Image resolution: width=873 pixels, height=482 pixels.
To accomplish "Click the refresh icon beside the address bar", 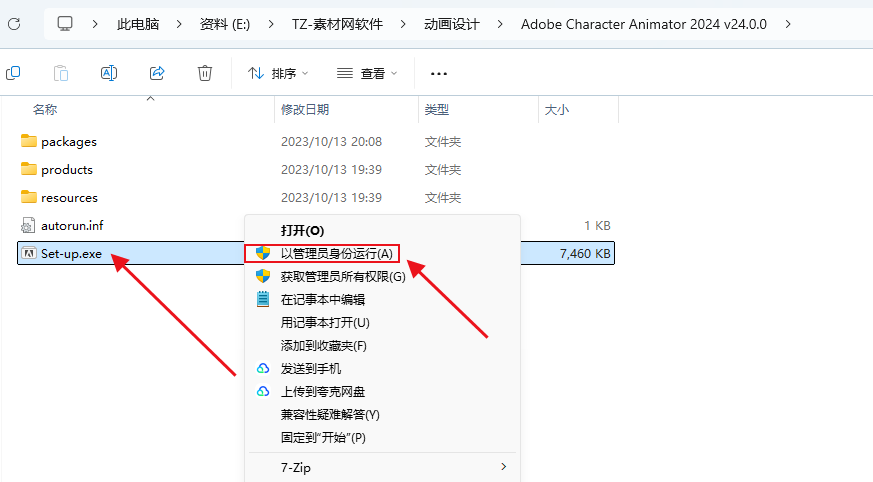I will tap(14, 24).
